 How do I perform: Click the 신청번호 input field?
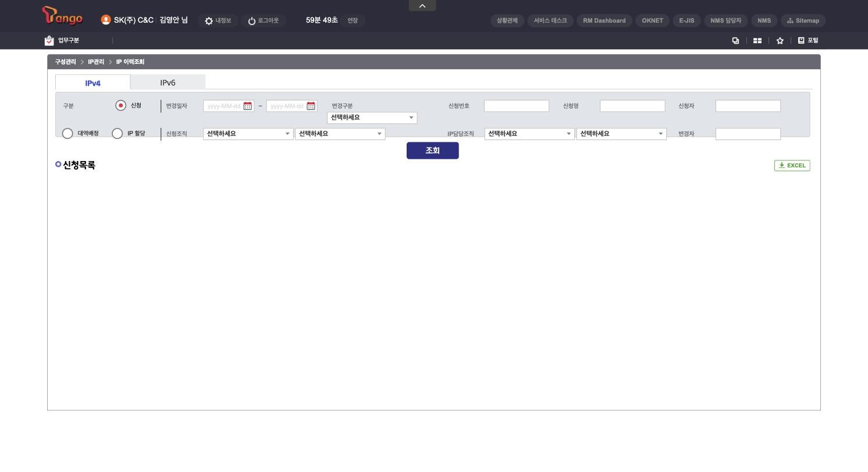[517, 106]
